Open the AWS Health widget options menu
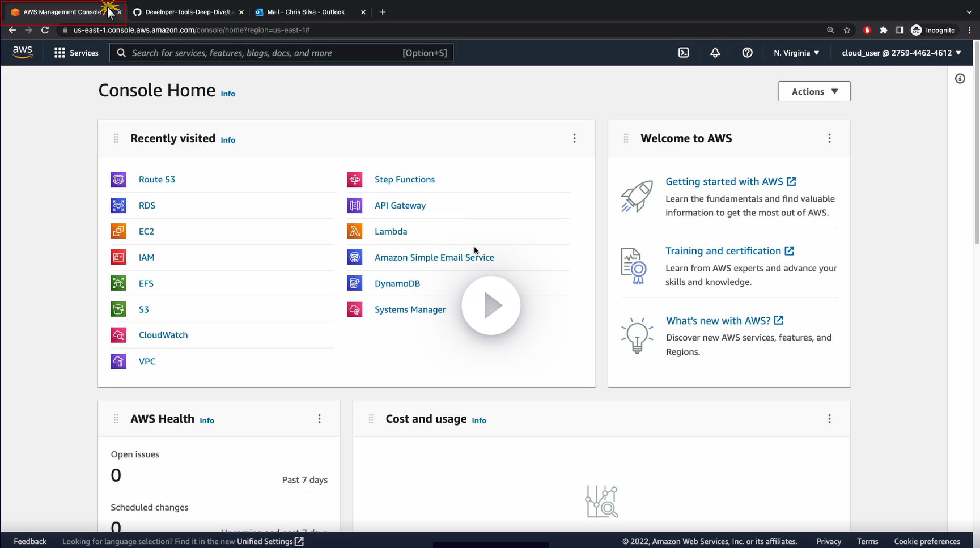Image resolution: width=980 pixels, height=548 pixels. [319, 419]
